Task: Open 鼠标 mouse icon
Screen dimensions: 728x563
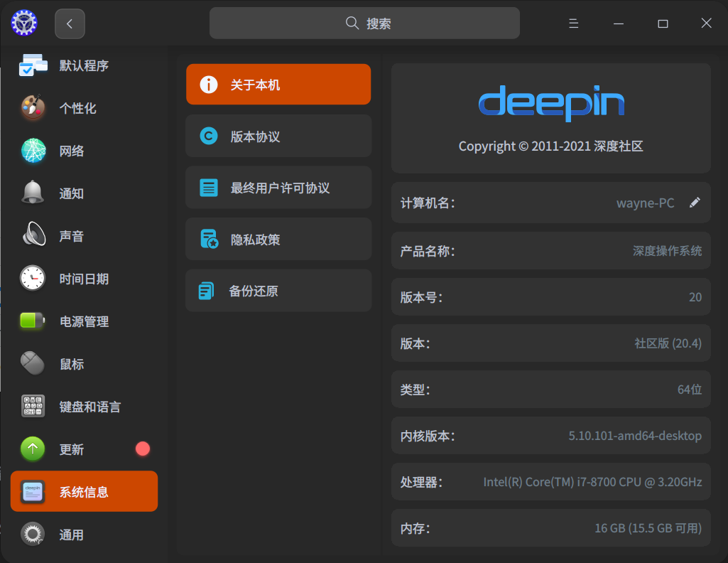Action: [x=33, y=363]
